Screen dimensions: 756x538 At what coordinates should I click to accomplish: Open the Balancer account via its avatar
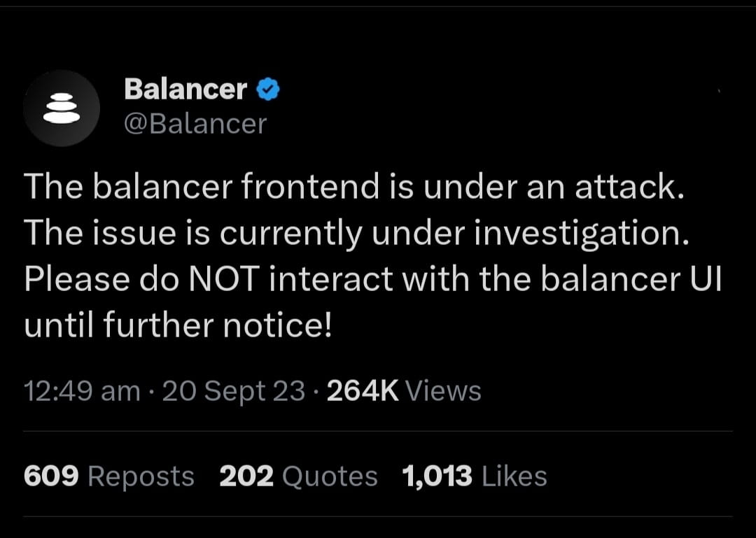(x=62, y=108)
